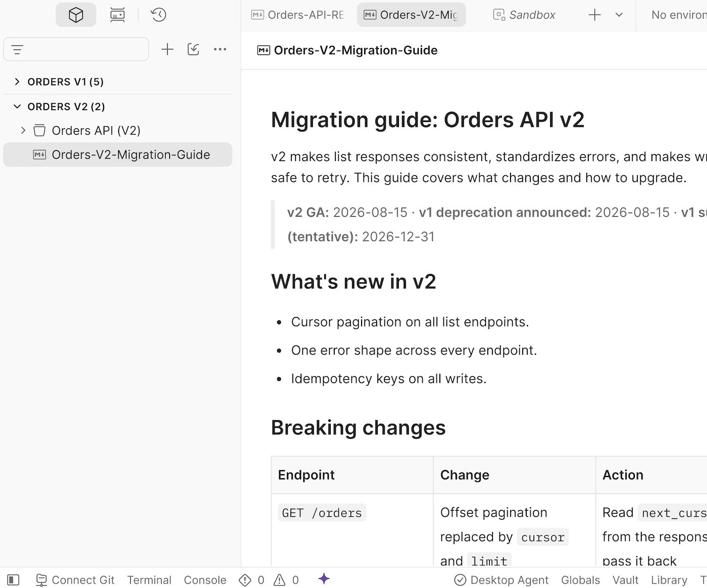Select Orders API (V2) tree item label

[96, 130]
